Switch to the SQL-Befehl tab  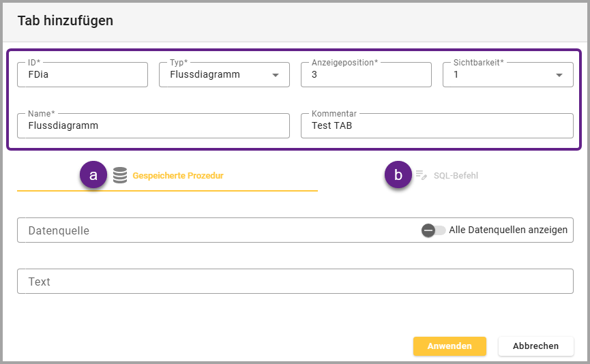(x=456, y=175)
